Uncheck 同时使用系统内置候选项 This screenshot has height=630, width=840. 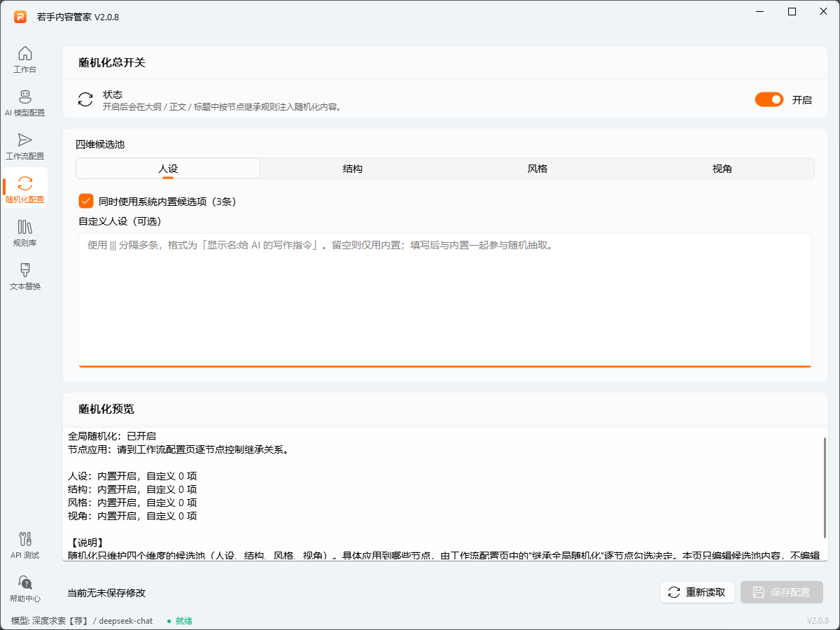85,200
